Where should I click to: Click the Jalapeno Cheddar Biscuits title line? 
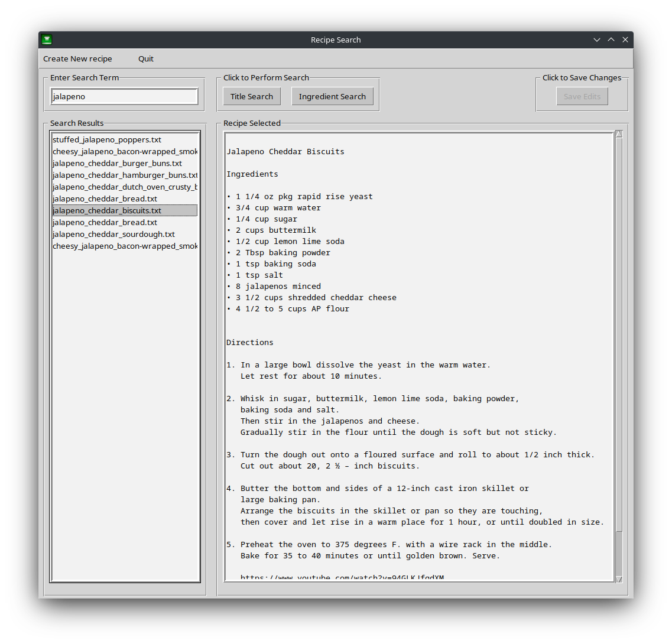coord(285,152)
